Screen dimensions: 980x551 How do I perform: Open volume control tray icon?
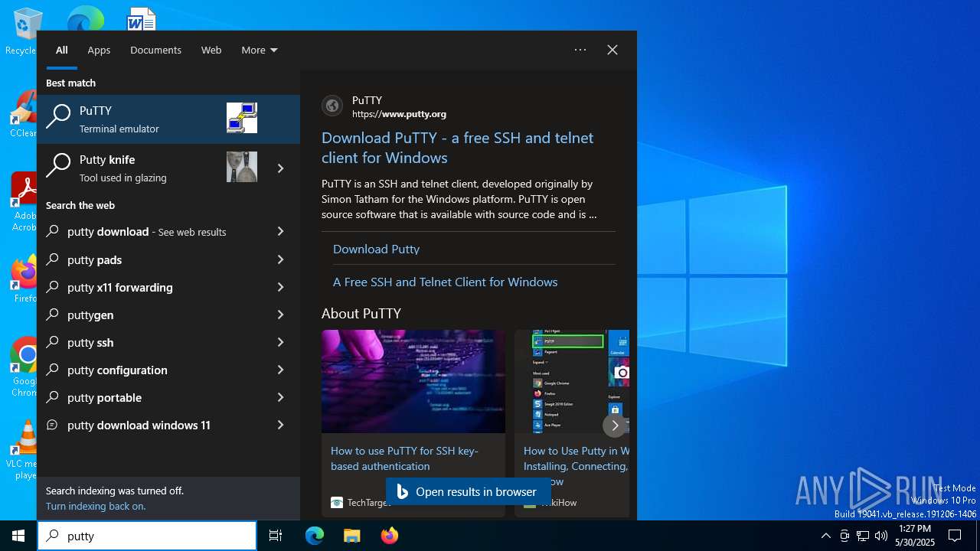tap(881, 536)
